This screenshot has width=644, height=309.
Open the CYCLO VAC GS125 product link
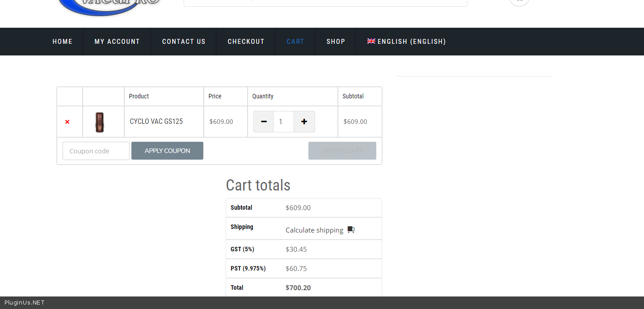(156, 122)
